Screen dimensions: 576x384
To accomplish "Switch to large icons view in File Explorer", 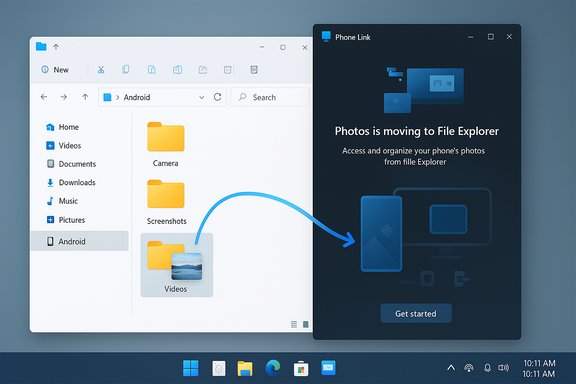I will [305, 324].
